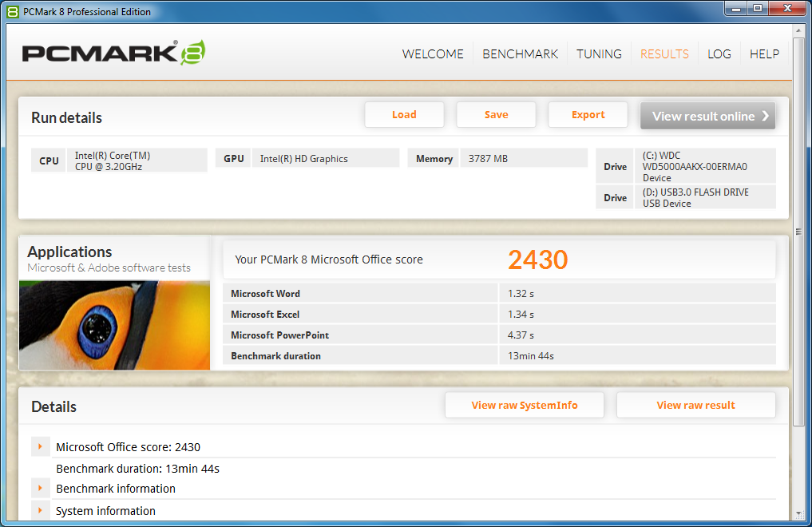Viewport: 812px width, 527px height.
Task: Go to the HELP section
Action: (x=764, y=53)
